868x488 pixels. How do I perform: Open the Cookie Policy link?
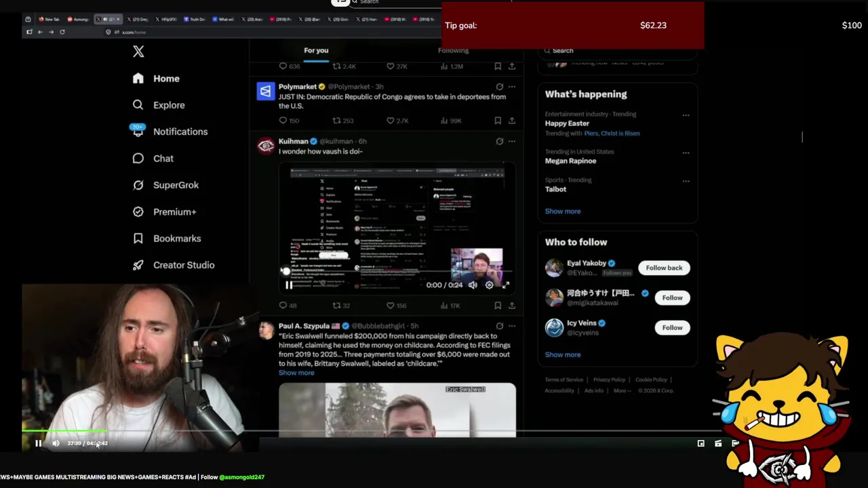tap(651, 380)
